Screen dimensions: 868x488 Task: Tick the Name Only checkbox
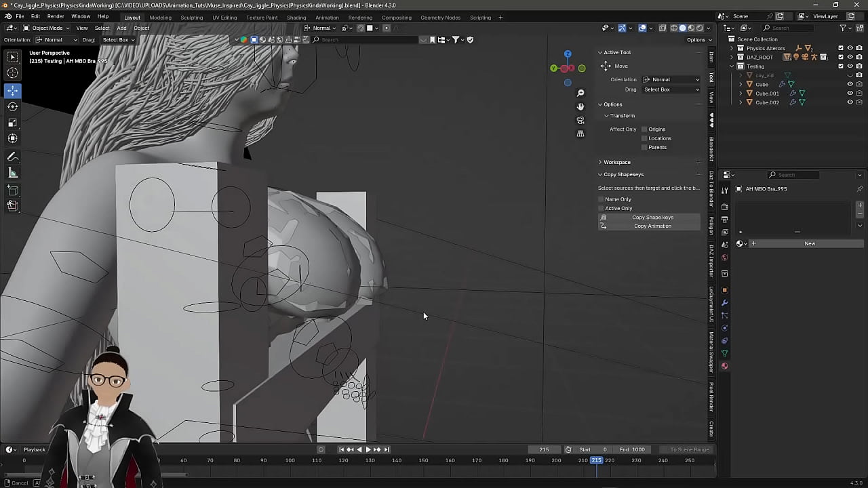[601, 199]
